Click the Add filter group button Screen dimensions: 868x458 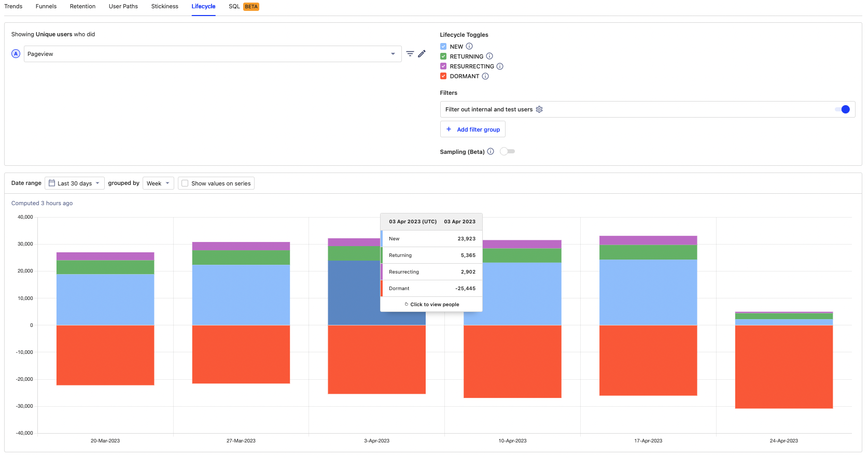pos(473,130)
